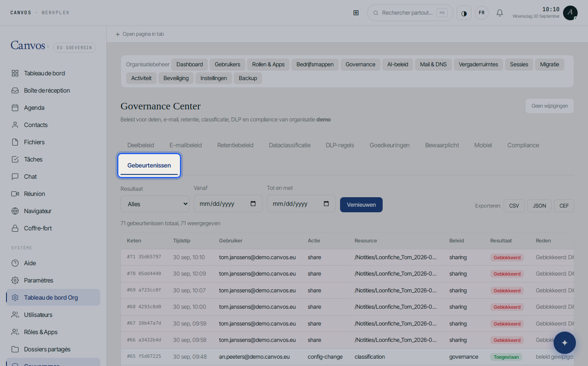Open Réunion video meetings
Viewport: 588px width, 366px height.
53,194
